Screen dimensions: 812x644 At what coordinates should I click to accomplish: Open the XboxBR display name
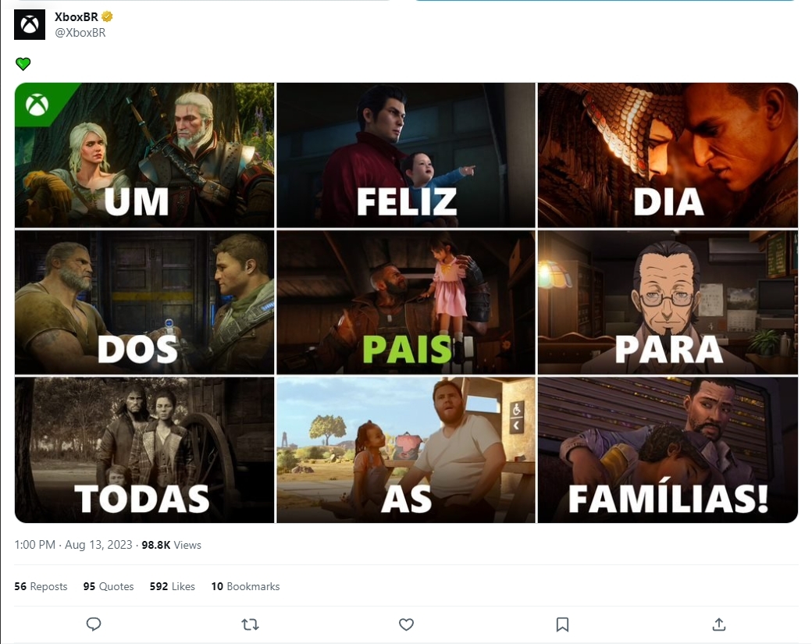pos(77,16)
